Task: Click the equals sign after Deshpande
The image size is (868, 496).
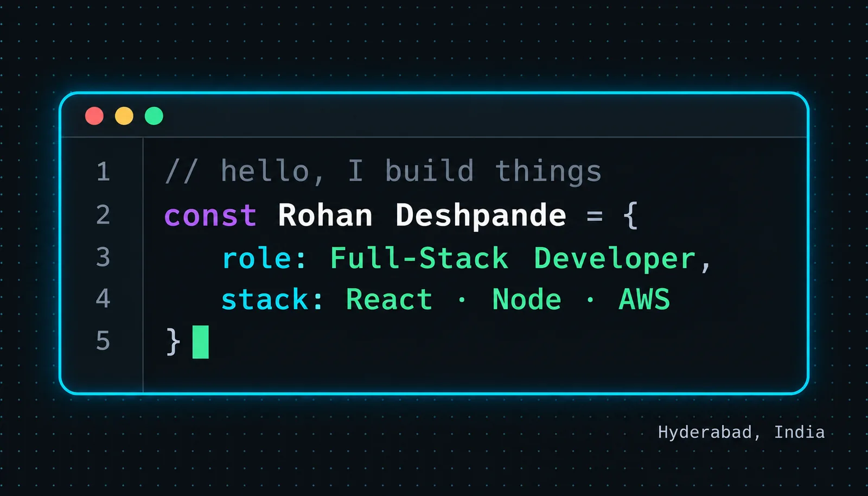Action: click(x=595, y=216)
